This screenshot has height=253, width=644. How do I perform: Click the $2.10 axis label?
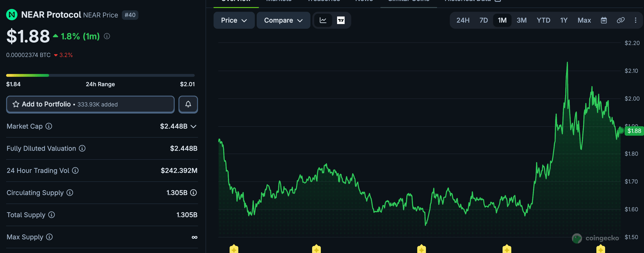coord(631,71)
